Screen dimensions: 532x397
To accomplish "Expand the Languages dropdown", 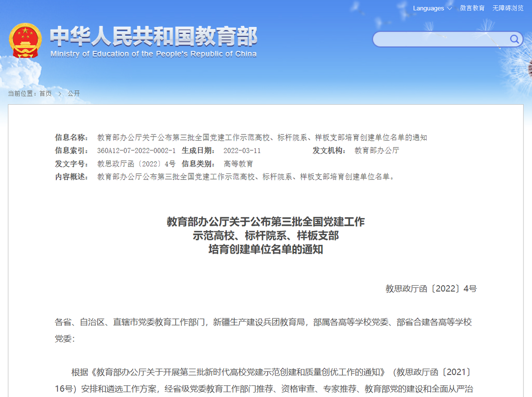I will 428,8.
